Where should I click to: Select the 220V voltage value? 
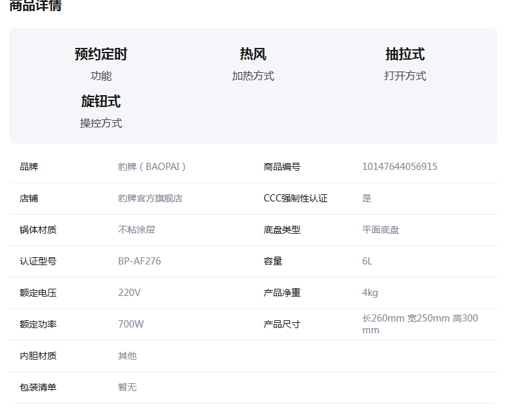point(129,293)
